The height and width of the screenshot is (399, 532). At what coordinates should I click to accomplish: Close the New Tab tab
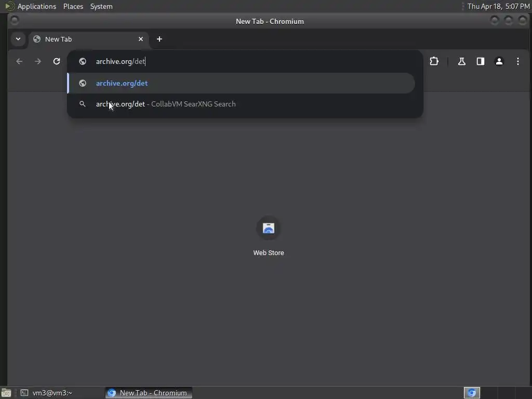click(x=141, y=39)
